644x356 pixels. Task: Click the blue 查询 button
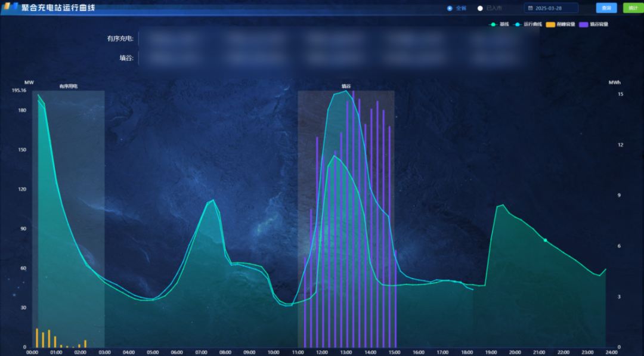[x=606, y=8]
